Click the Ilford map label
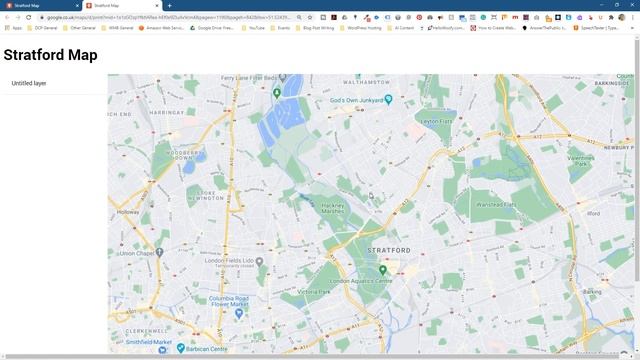 pyautogui.click(x=593, y=213)
